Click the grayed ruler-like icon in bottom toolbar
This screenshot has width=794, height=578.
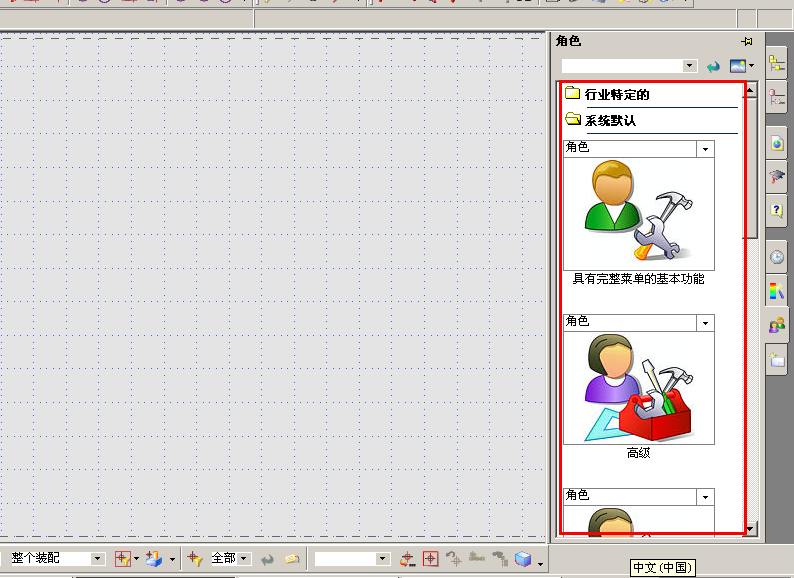point(477,558)
